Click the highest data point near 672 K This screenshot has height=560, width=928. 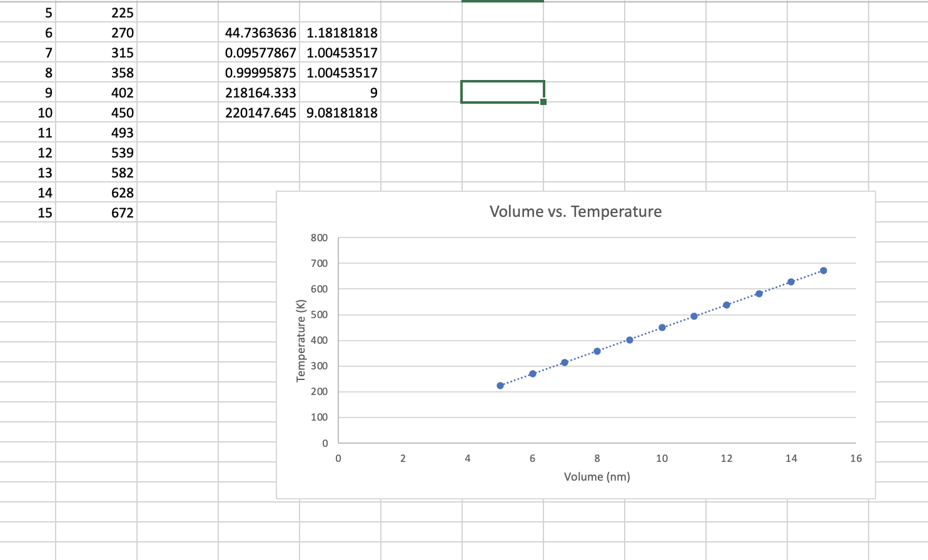824,269
